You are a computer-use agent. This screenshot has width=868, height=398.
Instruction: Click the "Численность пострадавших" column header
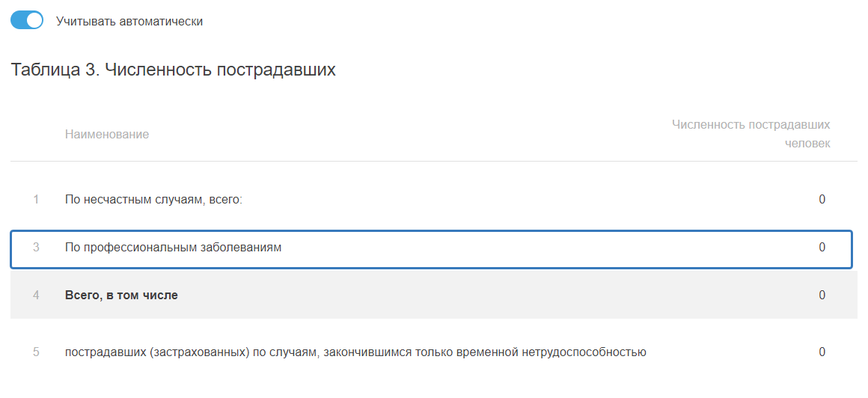[x=751, y=125]
